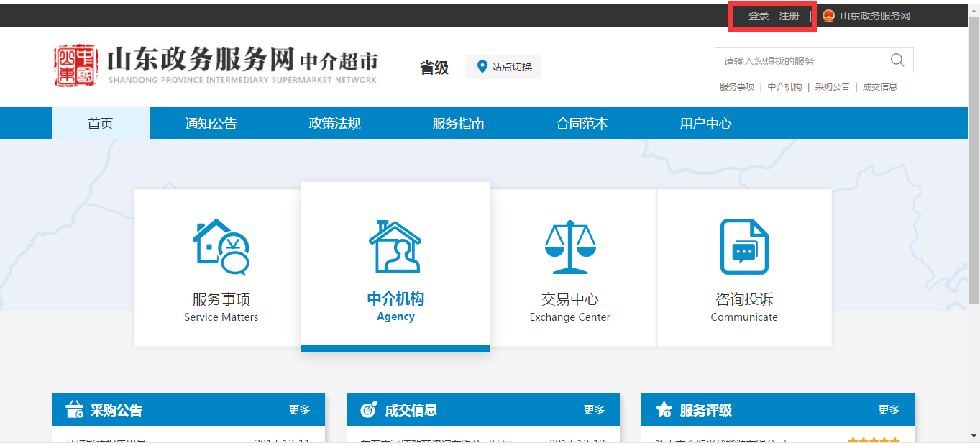Click the 成交信息 target icon
The width and height of the screenshot is (980, 446).
click(369, 410)
